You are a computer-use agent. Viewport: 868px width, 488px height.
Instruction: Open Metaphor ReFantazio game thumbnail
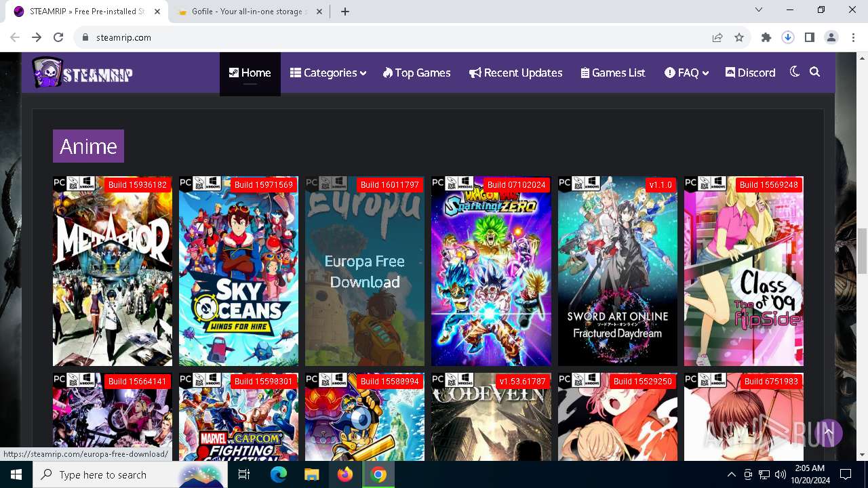[113, 271]
